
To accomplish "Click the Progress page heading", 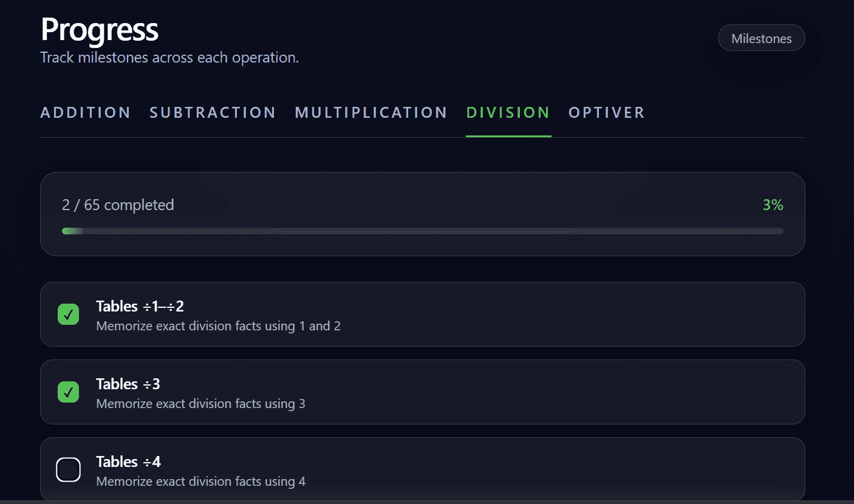I will click(100, 29).
